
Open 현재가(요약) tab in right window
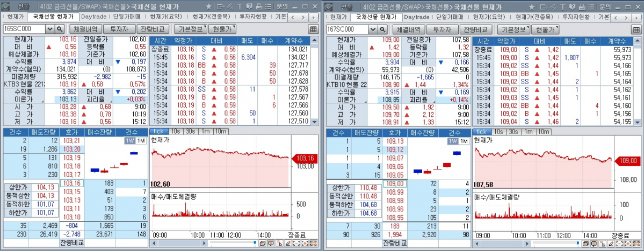(x=489, y=17)
